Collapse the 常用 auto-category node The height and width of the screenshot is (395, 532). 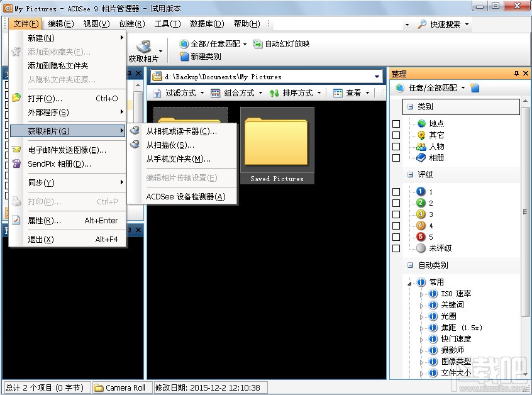[x=411, y=282]
